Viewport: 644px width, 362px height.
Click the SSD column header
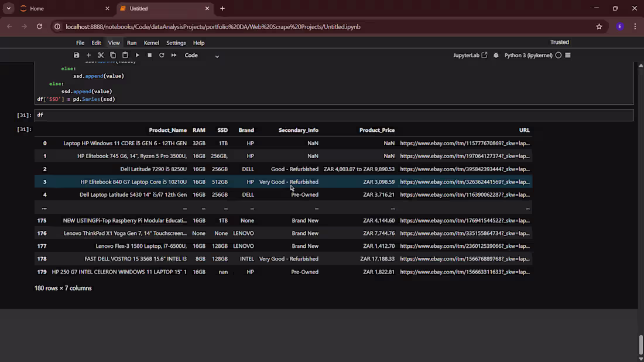coord(222,130)
